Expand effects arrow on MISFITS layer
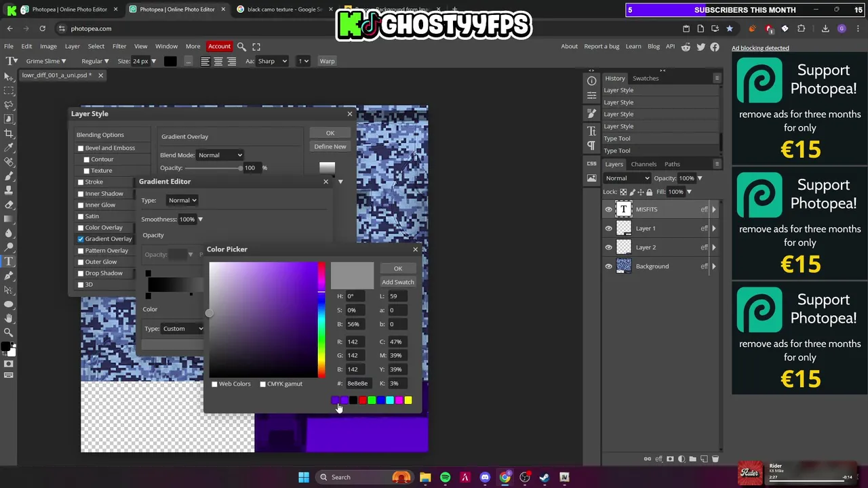868x488 pixels. [713, 209]
